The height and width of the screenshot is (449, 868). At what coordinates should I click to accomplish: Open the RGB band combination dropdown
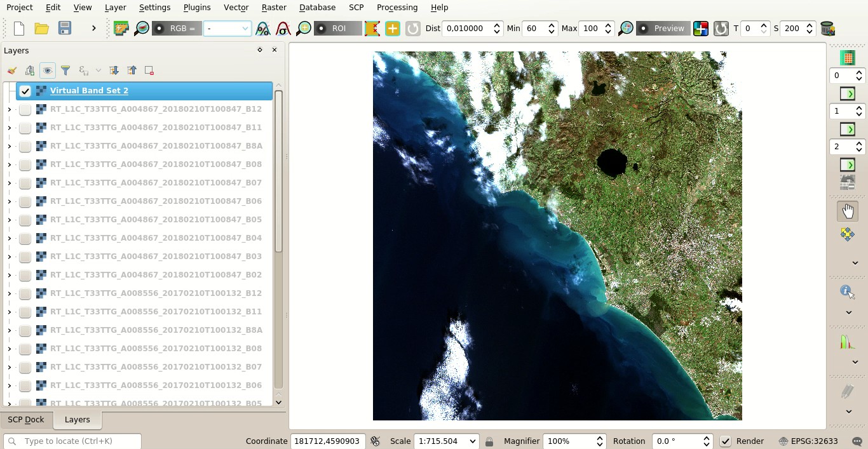point(227,28)
